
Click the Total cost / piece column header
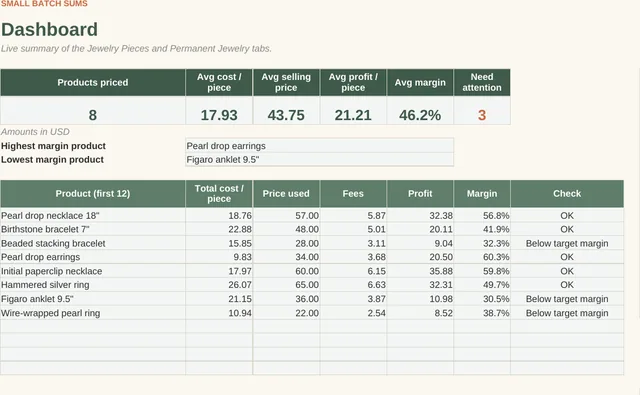219,193
